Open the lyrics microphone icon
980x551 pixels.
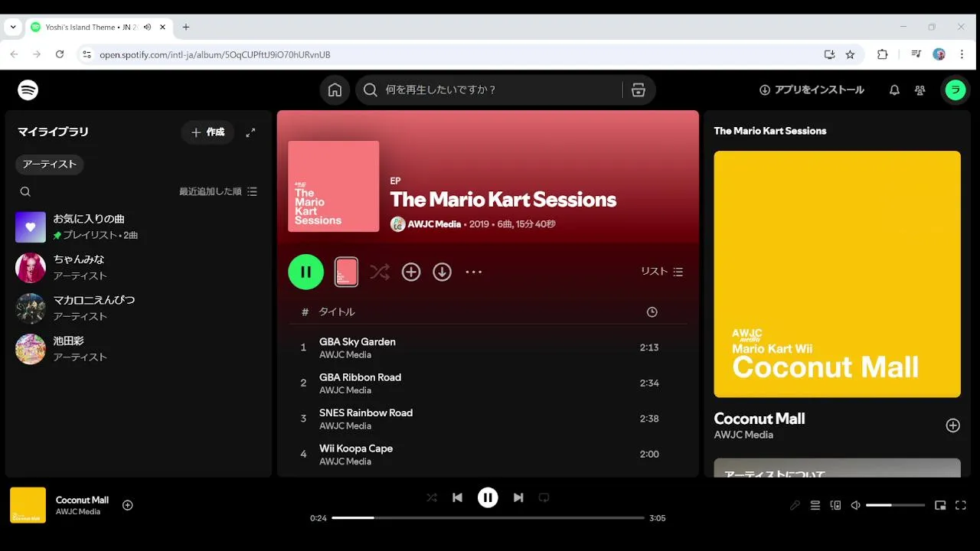pyautogui.click(x=795, y=505)
